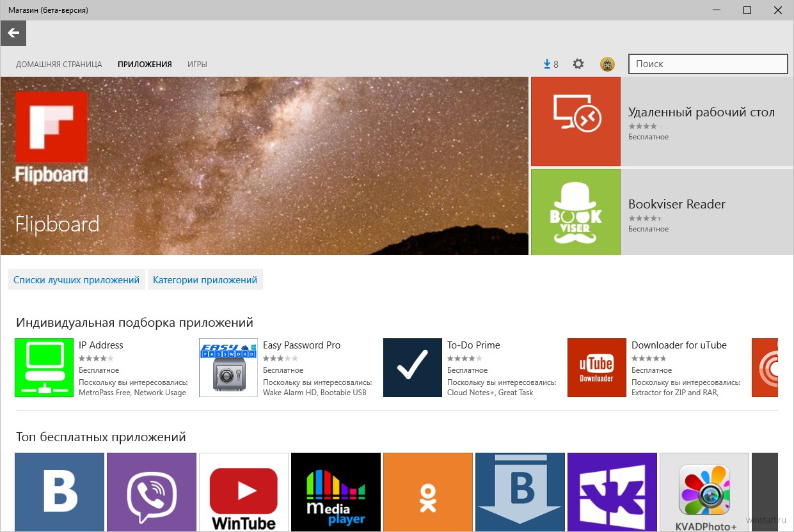Click the Поиск search field

[x=708, y=64]
